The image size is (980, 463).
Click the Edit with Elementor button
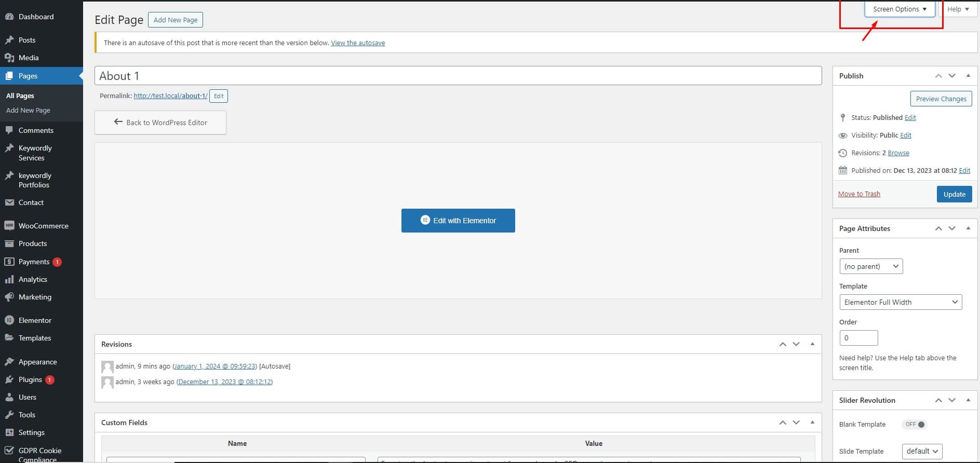(x=458, y=221)
